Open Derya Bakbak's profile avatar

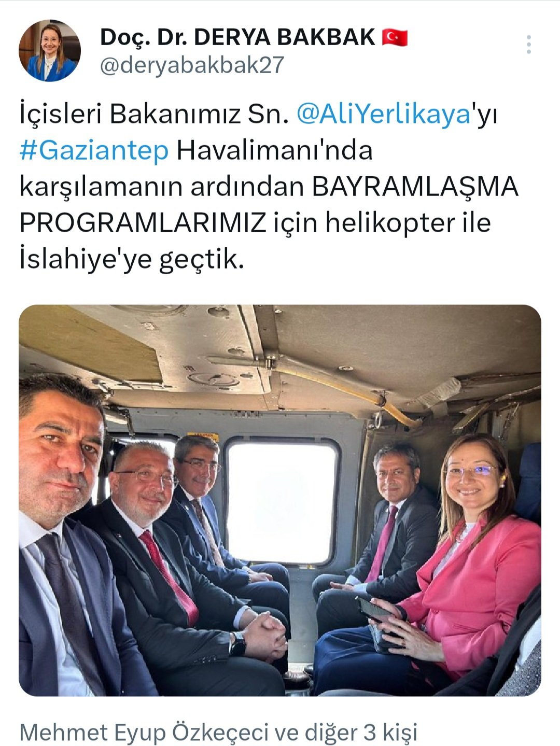[x=50, y=51]
